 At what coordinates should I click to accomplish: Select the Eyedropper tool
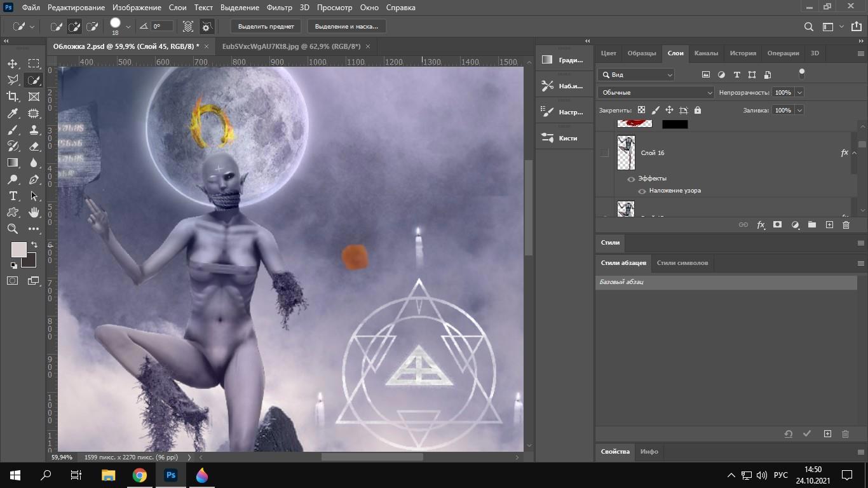click(13, 113)
